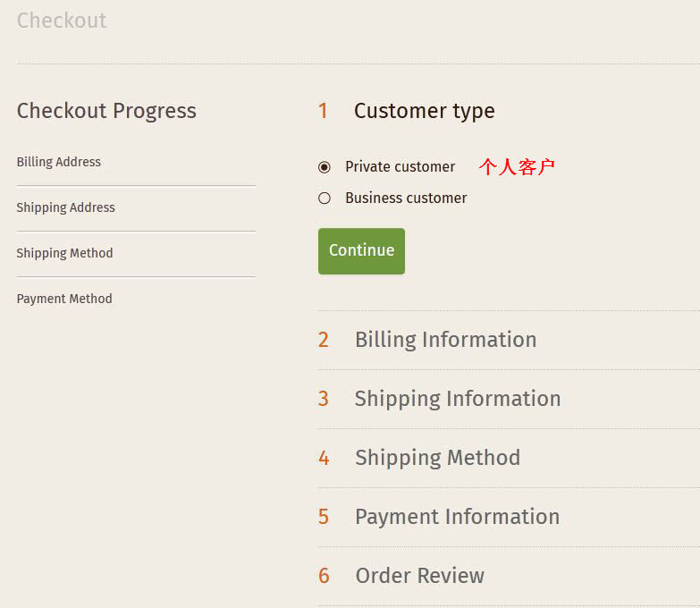Expand the Shipping Method step heading
Image resolution: width=700 pixels, height=608 pixels.
[x=437, y=458]
